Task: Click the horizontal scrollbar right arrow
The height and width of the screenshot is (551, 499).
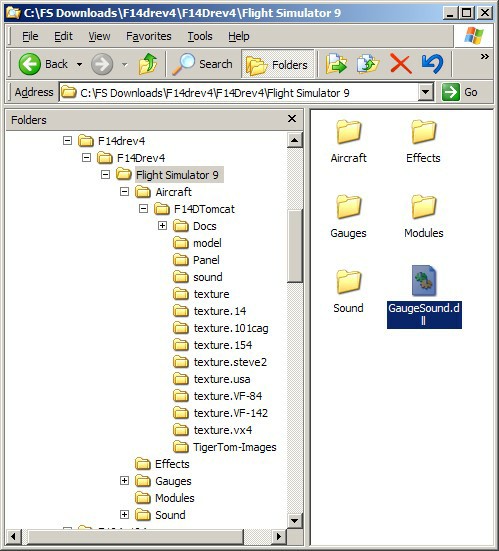Action: [279, 537]
